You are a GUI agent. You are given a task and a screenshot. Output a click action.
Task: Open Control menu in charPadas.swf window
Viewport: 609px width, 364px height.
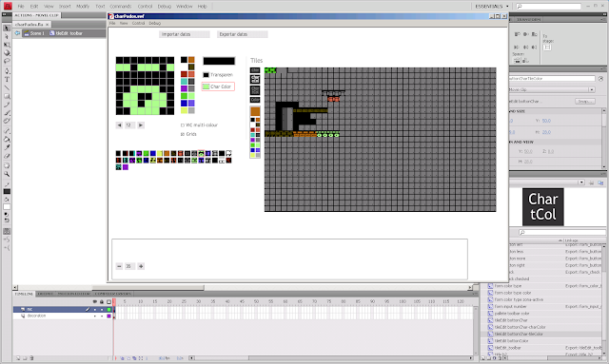pyautogui.click(x=138, y=23)
